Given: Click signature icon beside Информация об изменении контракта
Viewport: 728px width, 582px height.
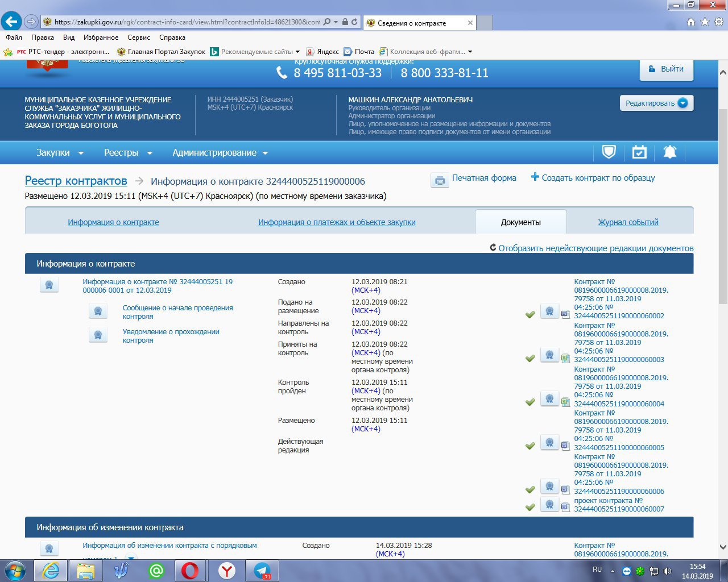Looking at the screenshot, I should click(x=49, y=548).
